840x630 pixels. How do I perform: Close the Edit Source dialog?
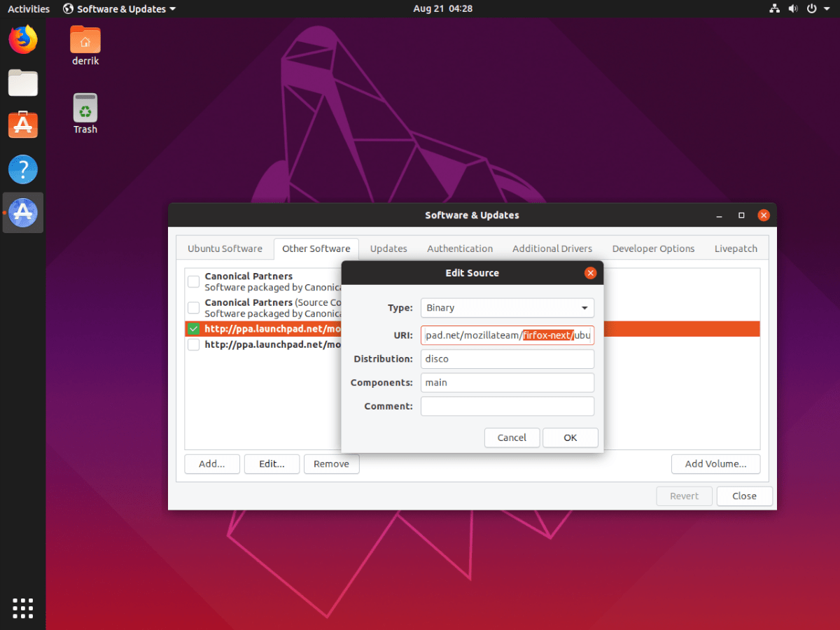(x=590, y=273)
